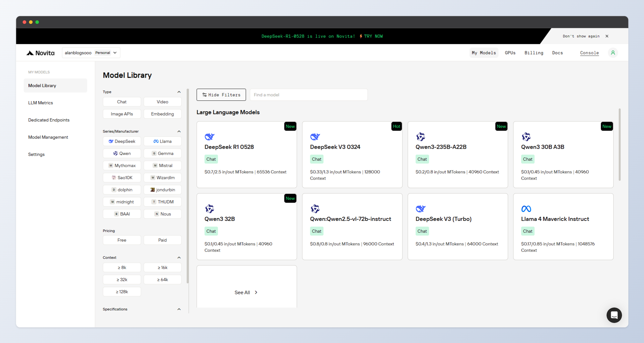Screen dimensions: 644x343
Task: Go to Model Library in sidebar
Action: pyautogui.click(x=55, y=85)
